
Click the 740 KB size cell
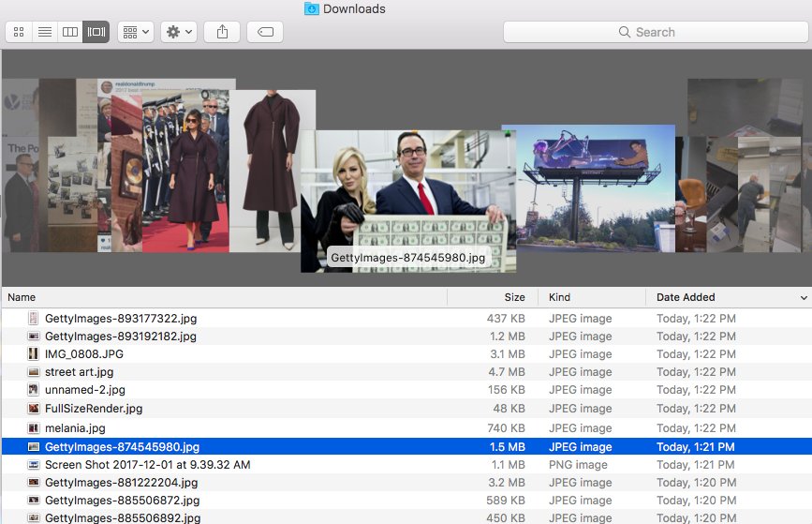(506, 428)
